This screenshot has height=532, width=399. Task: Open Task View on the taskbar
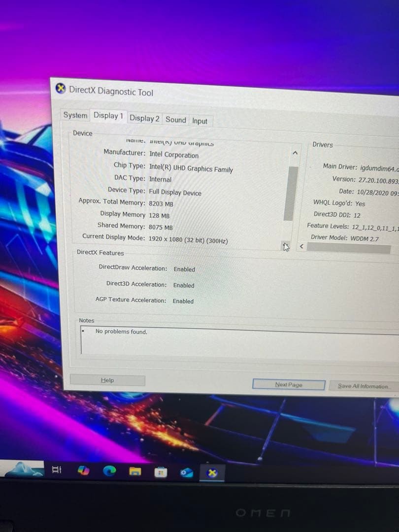[x=57, y=469]
